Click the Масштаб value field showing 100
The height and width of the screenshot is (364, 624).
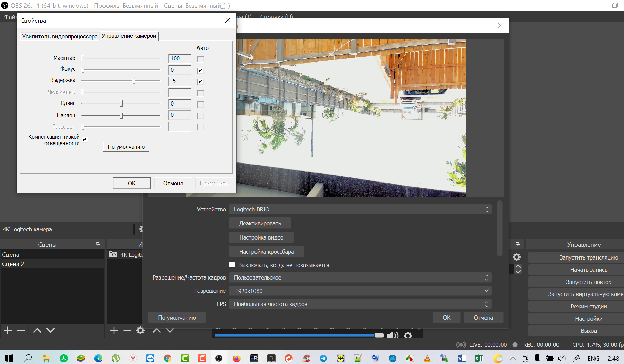click(x=179, y=58)
